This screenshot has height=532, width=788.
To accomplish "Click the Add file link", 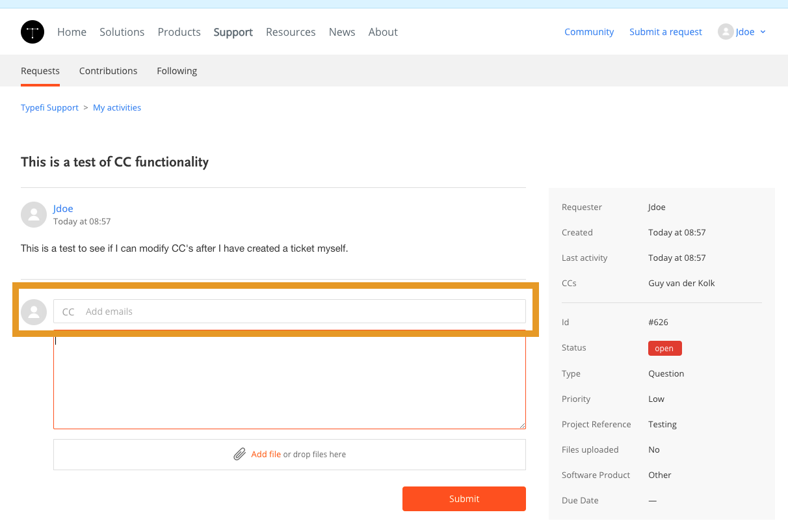I will [x=266, y=454].
